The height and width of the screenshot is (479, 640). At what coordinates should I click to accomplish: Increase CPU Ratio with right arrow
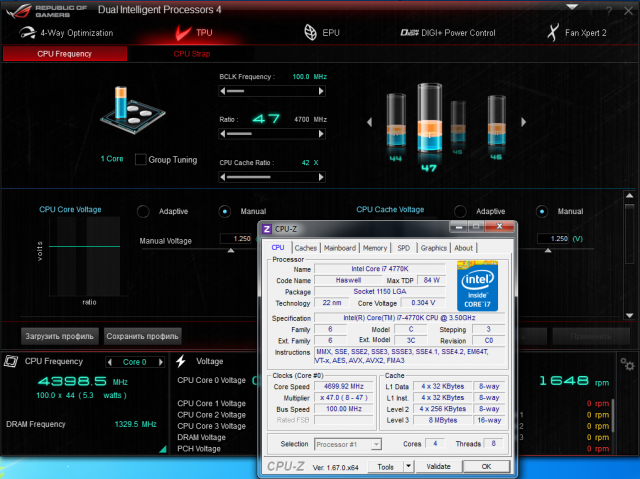click(321, 134)
